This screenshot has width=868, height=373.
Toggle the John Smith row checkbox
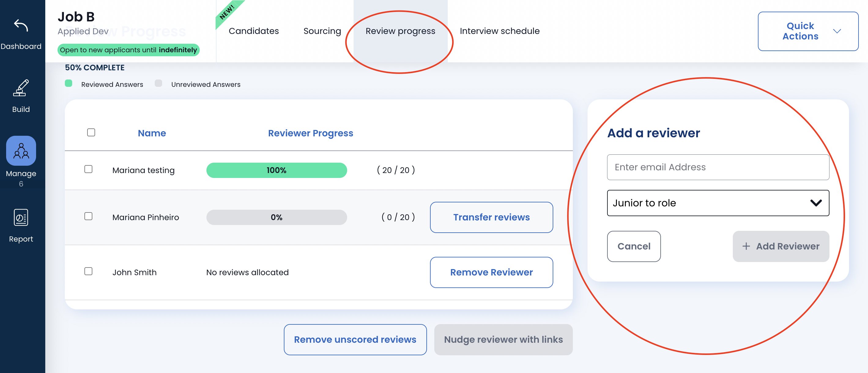click(88, 271)
